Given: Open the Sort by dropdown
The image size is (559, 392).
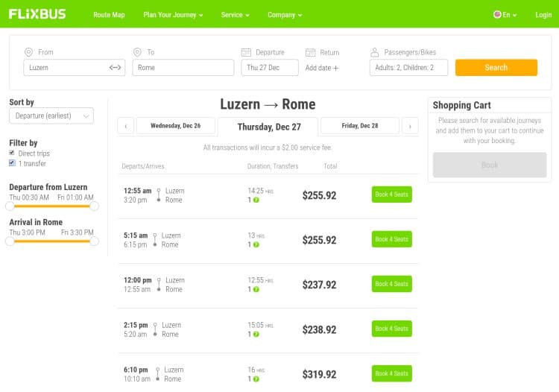Looking at the screenshot, I should coord(51,116).
